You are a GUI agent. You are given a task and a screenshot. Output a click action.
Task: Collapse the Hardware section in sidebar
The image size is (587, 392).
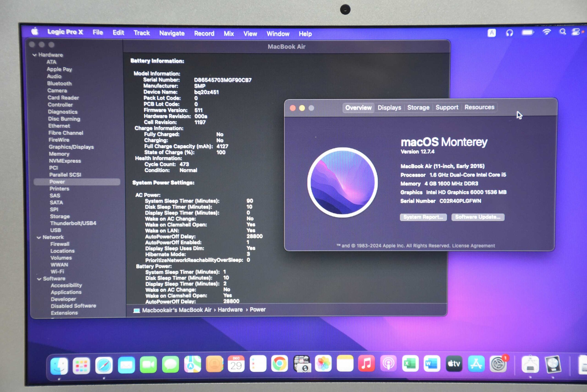click(x=35, y=55)
